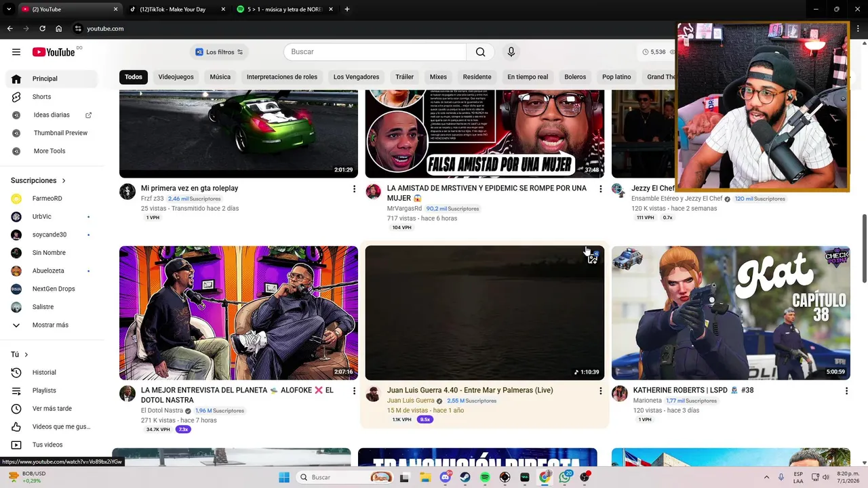Open Spotify from the taskbar

tap(485, 477)
